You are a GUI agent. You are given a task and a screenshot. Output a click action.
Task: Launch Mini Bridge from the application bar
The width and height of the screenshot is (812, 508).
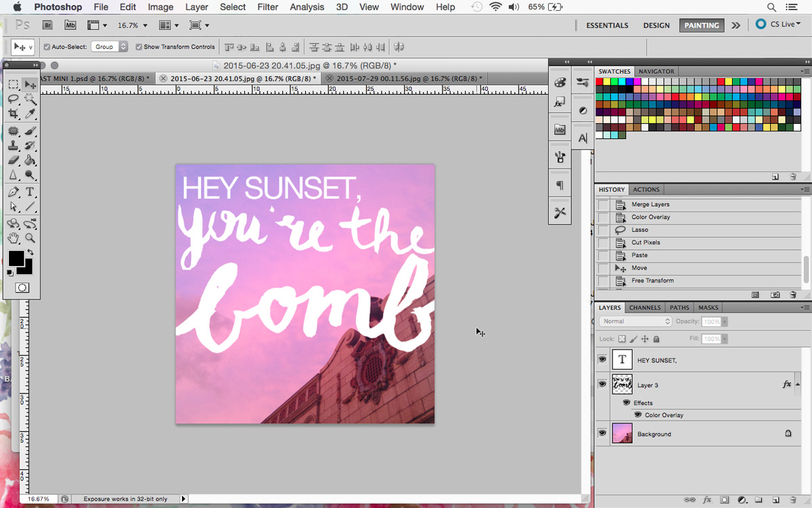[x=70, y=25]
